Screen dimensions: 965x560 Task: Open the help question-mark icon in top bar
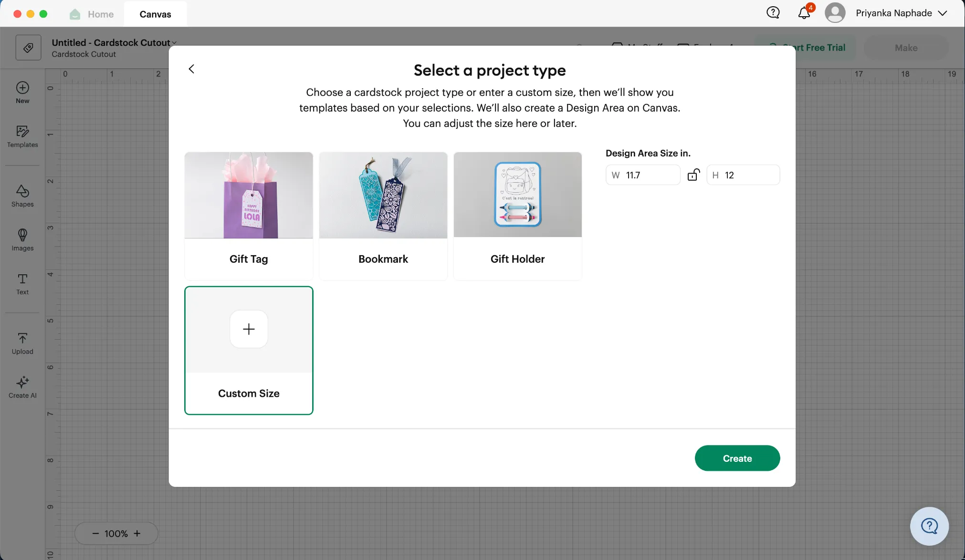tap(773, 13)
